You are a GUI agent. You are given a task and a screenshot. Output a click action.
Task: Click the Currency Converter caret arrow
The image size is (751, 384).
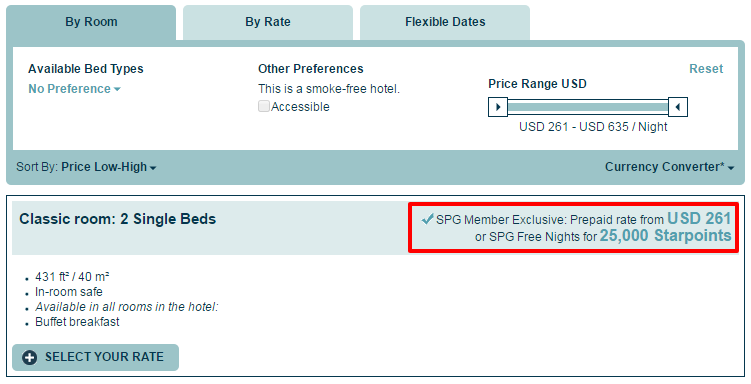point(731,168)
